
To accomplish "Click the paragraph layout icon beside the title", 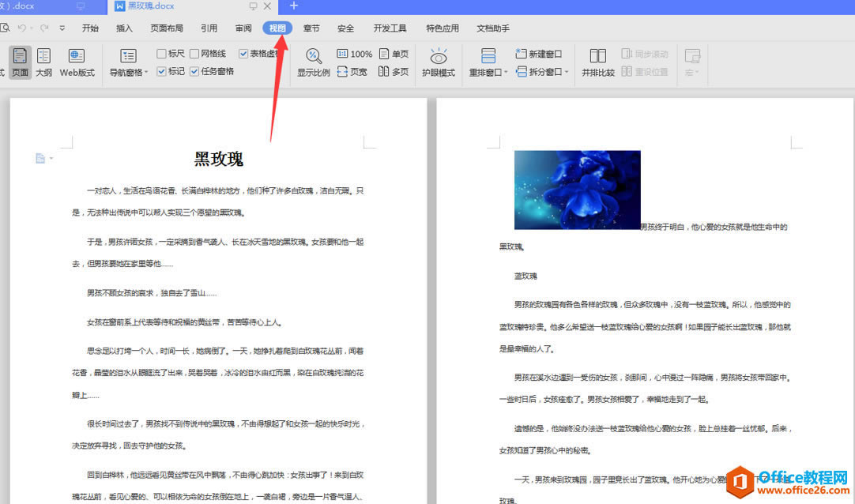I will coord(40,158).
